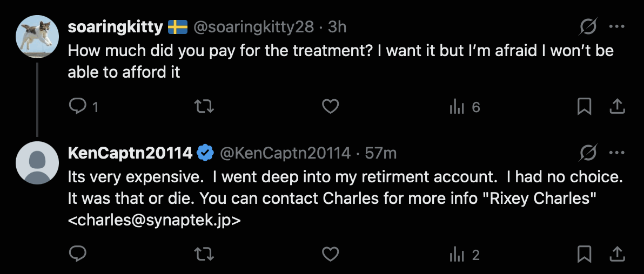Repost soaringkitty's tweet
644x274 pixels.
(x=204, y=107)
